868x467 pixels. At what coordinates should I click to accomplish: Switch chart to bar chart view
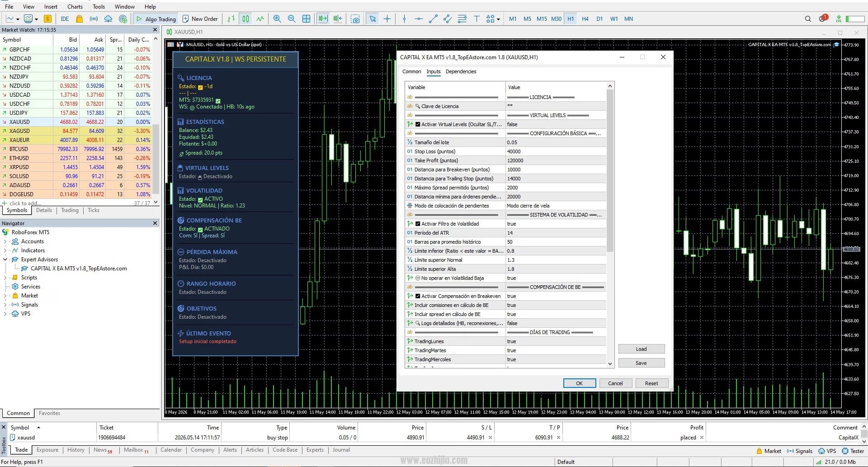coord(231,19)
